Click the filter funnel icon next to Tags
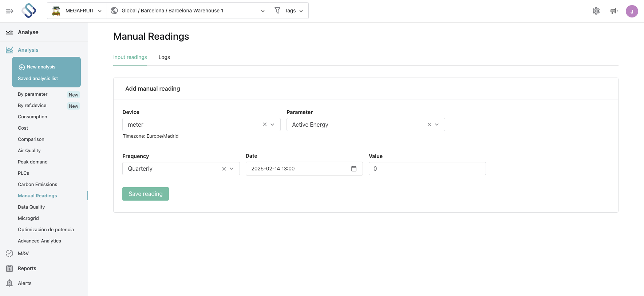 tap(277, 11)
